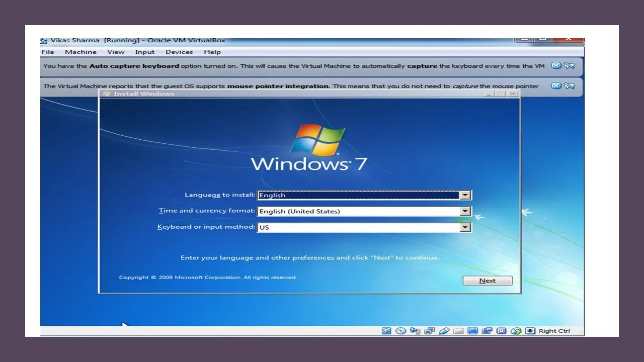Click the optical disc drive status icon
Screen dimensions: 644x362
400,331
